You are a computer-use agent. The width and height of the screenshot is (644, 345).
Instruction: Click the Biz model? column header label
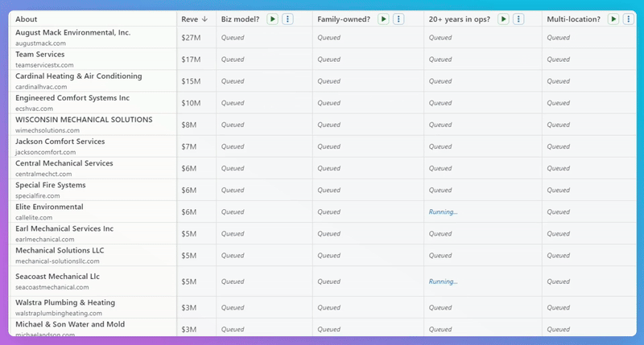pos(240,18)
